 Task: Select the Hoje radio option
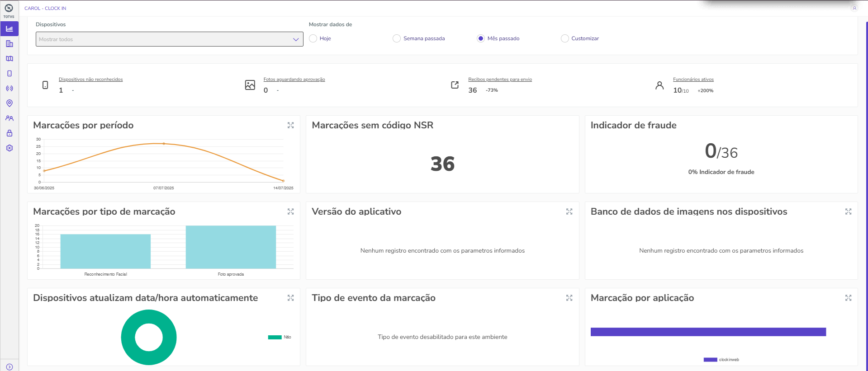pyautogui.click(x=313, y=38)
